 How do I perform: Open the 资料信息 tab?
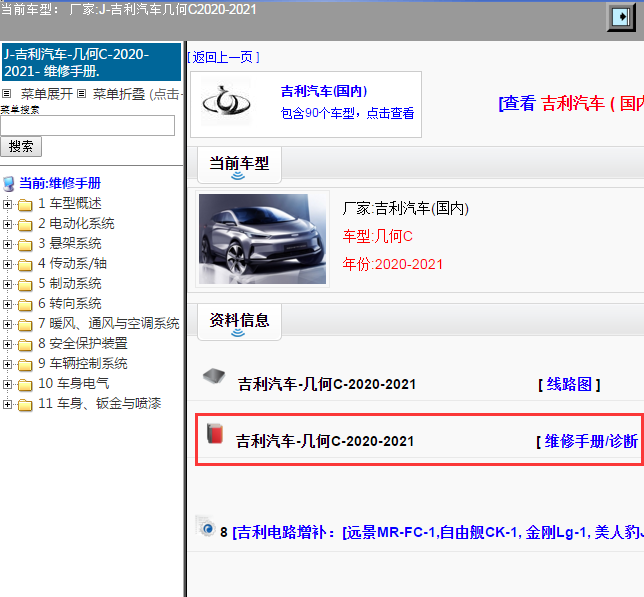[x=239, y=322]
